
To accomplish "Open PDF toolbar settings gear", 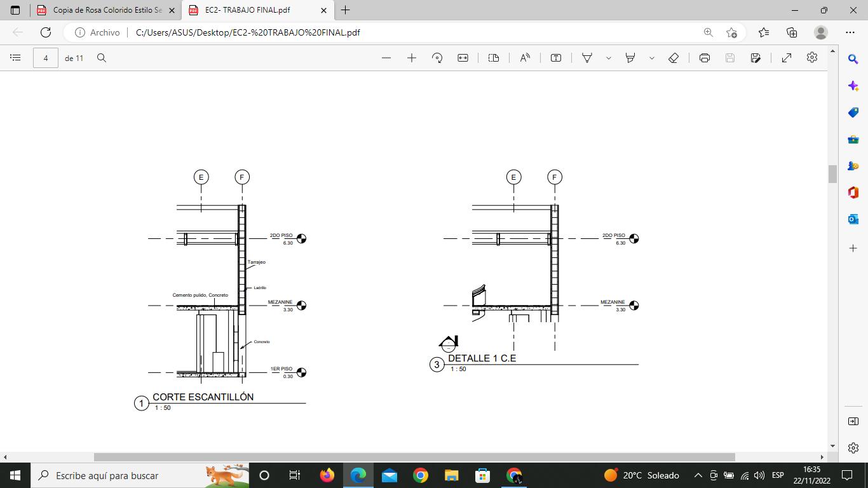I will 812,57.
